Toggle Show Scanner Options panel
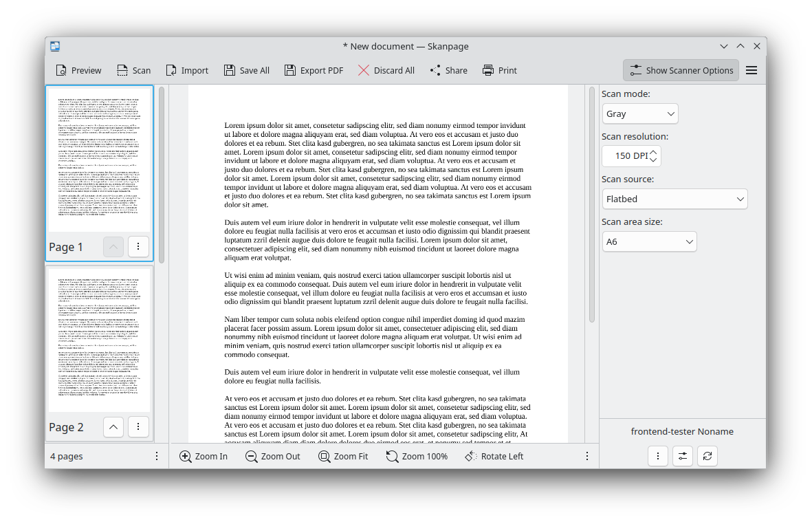The height and width of the screenshot is (522, 812). 681,70
